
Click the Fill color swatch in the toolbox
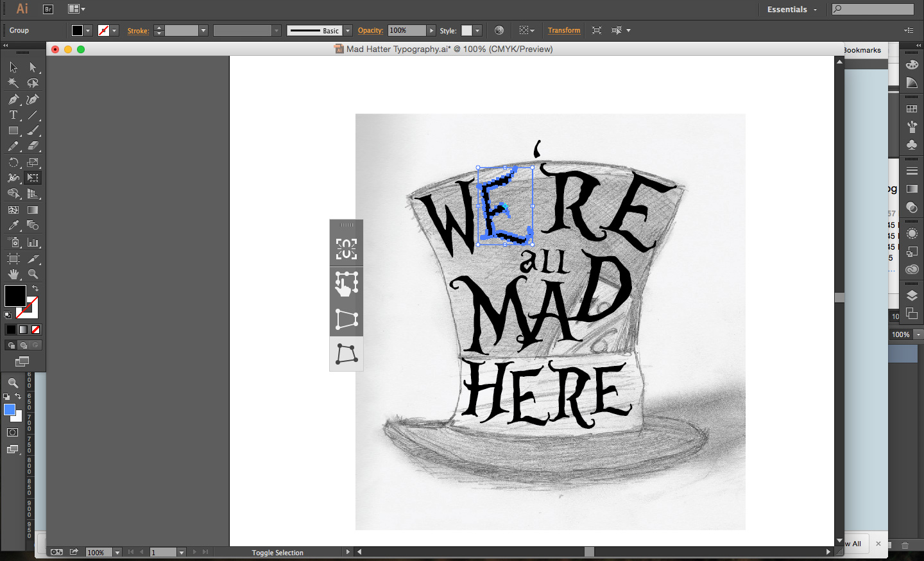(x=15, y=296)
